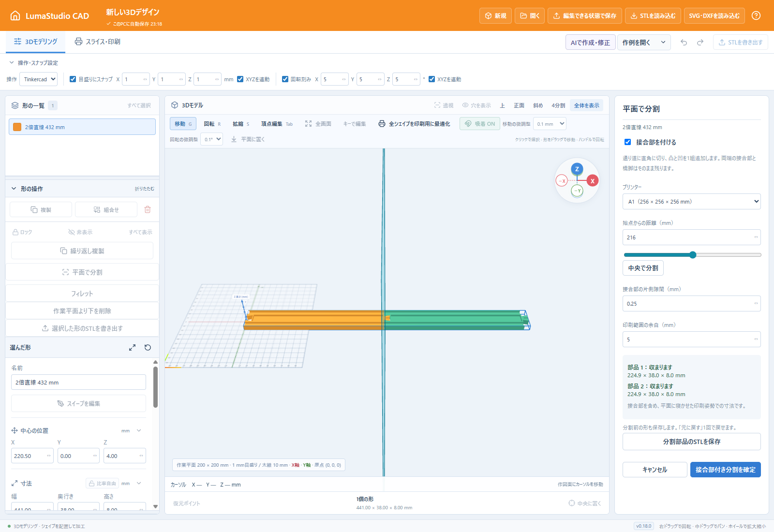Image resolution: width=774 pixels, height=532 pixels.
Task: Click the expand arrows icon in 選んだ形
Action: click(132, 348)
